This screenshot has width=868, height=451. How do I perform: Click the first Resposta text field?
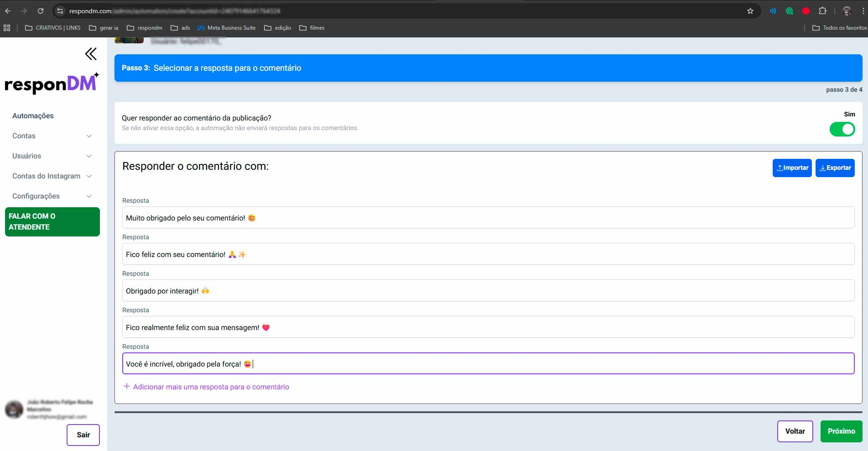tap(488, 218)
